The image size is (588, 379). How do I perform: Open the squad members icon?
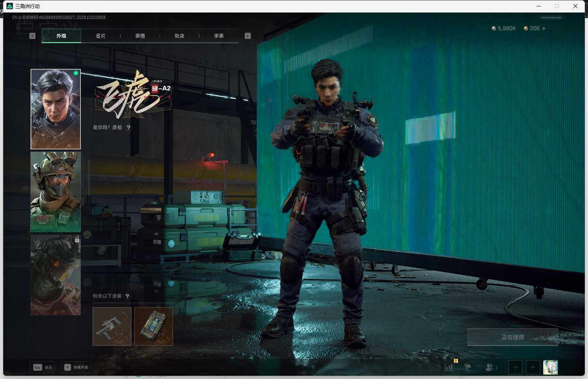(x=491, y=367)
